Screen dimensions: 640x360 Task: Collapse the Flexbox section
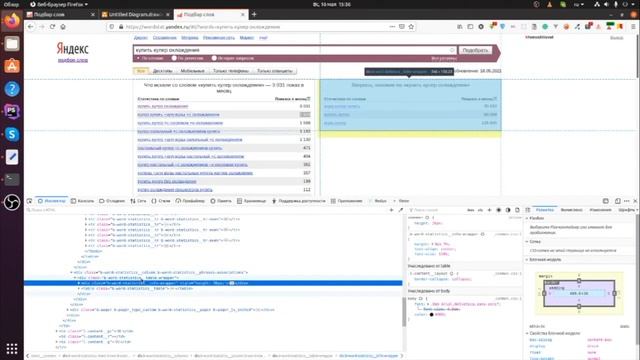click(x=527, y=218)
